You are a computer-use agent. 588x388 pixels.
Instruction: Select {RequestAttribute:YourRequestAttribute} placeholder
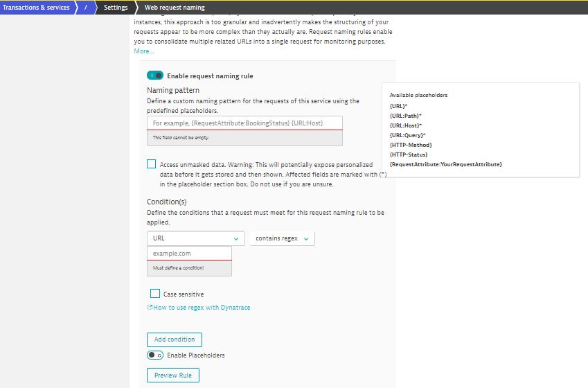(x=445, y=164)
